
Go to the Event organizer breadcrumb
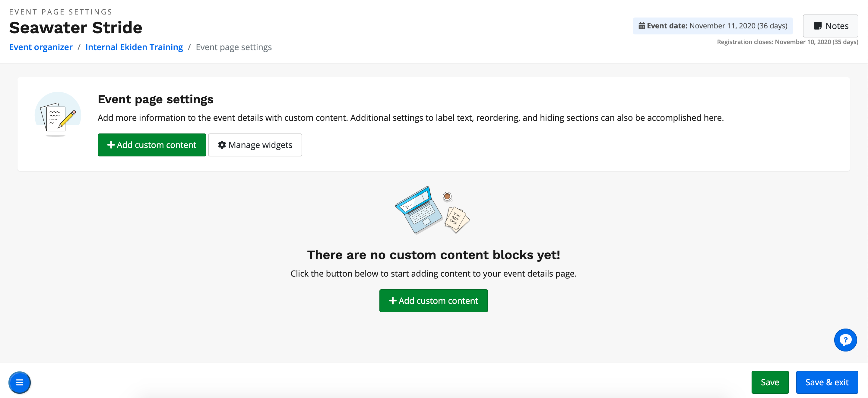click(x=41, y=47)
